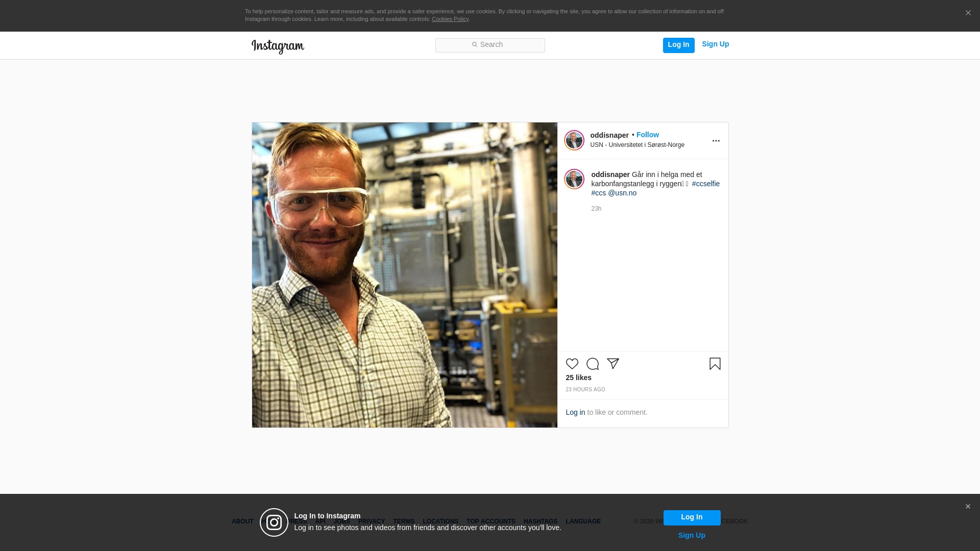This screenshot has width=980, height=551.
Task: Open the @usn.no mention
Action: [622, 193]
